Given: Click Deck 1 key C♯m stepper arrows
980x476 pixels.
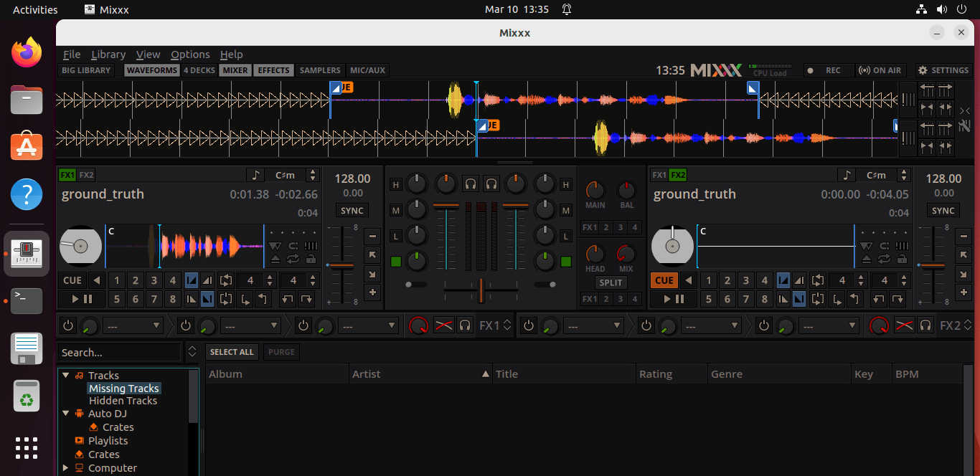Looking at the screenshot, I should 313,175.
